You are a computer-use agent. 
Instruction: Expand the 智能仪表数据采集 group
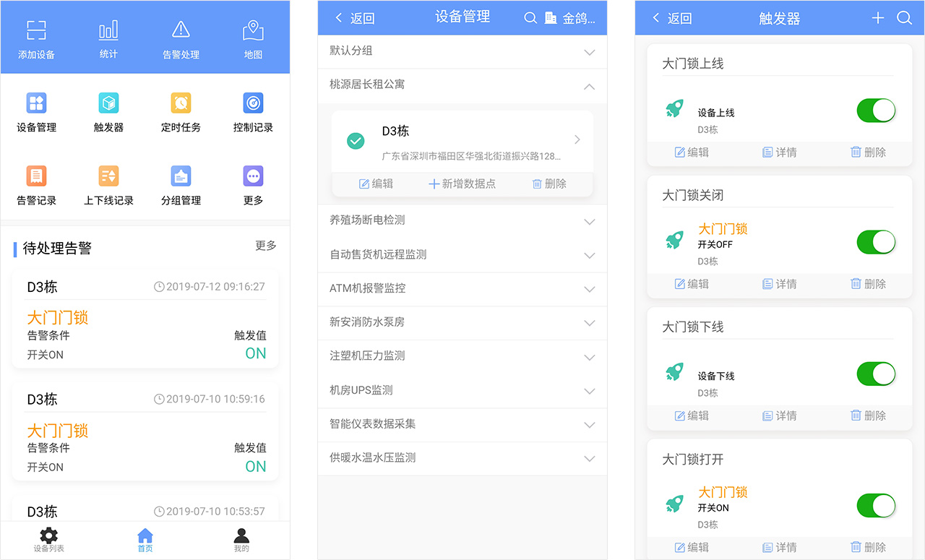(462, 424)
